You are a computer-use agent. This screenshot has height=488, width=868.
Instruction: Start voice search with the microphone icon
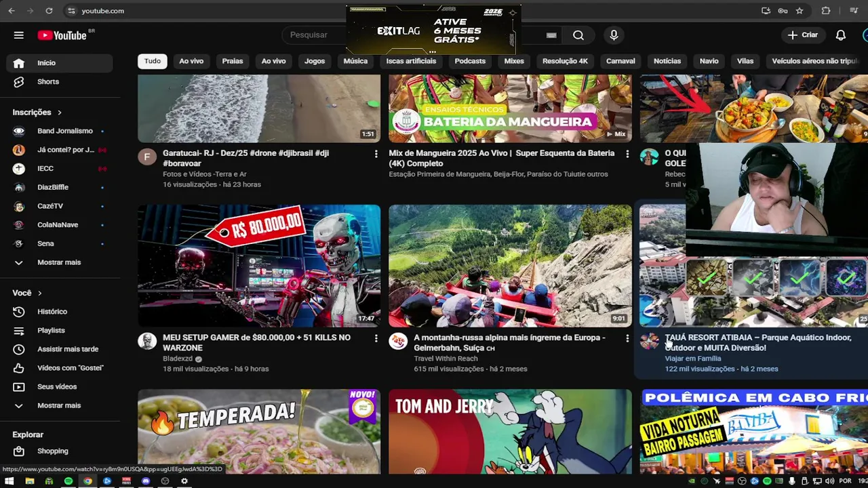point(614,35)
